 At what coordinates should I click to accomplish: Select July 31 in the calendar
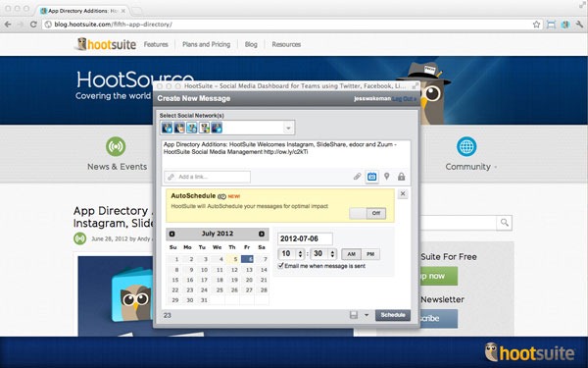point(204,300)
